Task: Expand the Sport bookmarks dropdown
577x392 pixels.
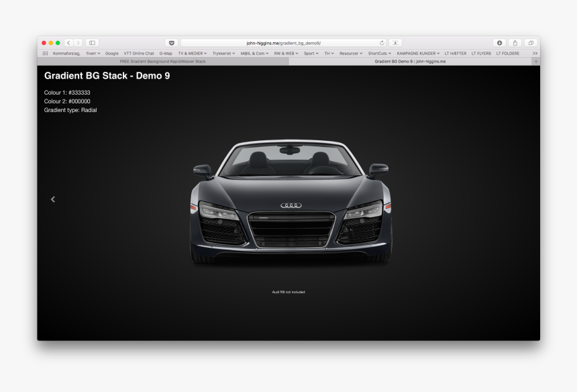Action: click(x=309, y=53)
